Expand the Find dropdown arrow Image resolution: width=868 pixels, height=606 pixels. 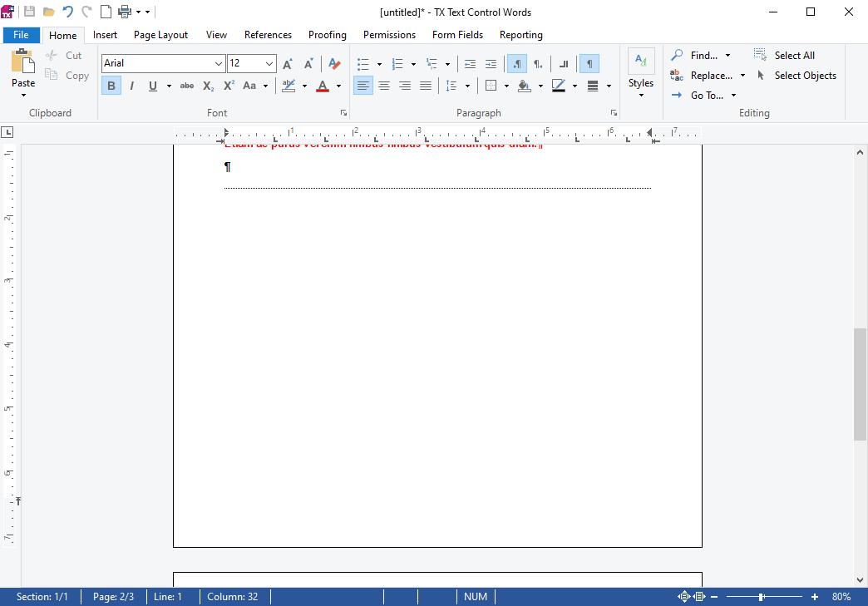728,56
